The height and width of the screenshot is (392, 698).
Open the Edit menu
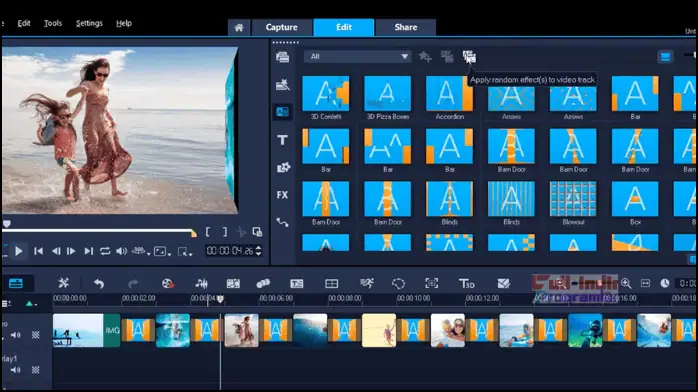pos(24,23)
